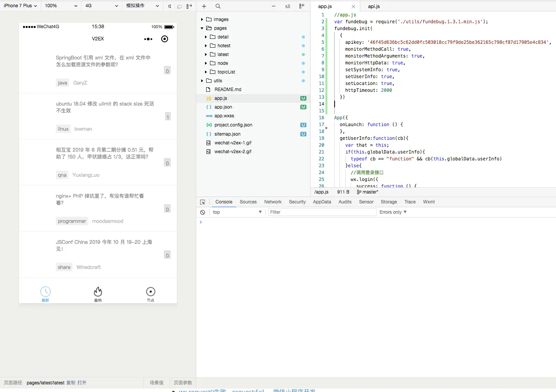Tap the 最热 flame tab icon

[x=98, y=294]
